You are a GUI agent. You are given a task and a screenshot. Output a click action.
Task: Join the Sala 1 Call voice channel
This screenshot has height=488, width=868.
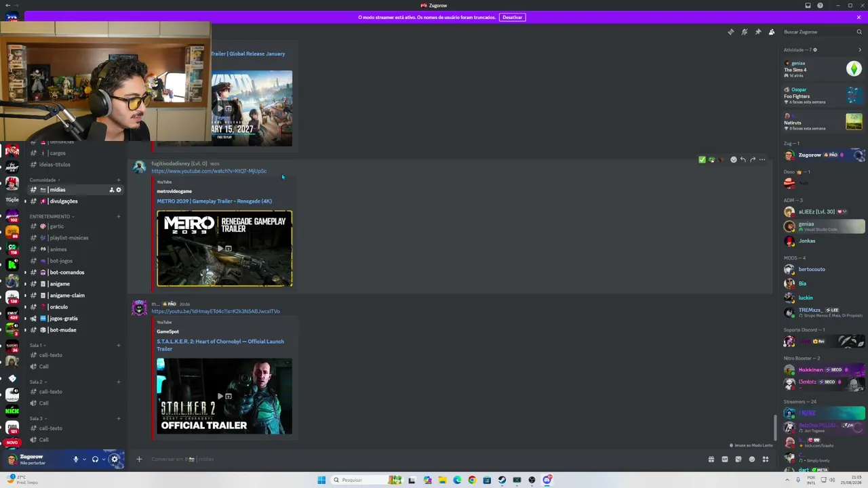click(76, 367)
